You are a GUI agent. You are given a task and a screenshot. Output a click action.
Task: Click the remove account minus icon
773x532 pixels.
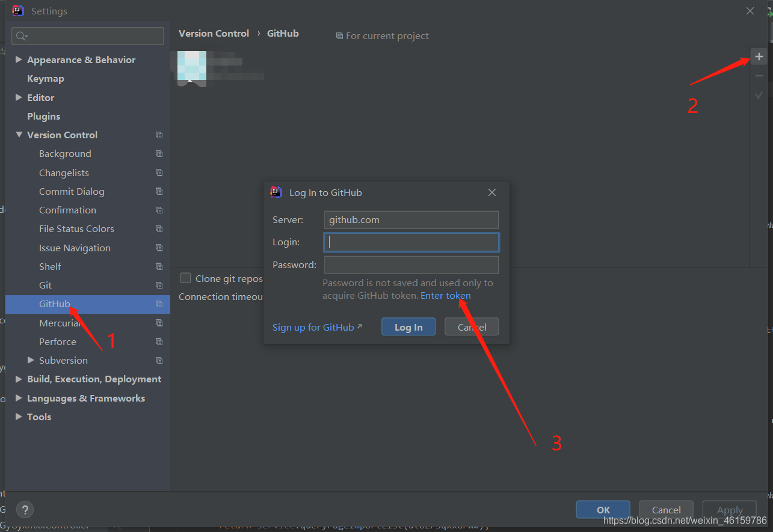[x=759, y=76]
